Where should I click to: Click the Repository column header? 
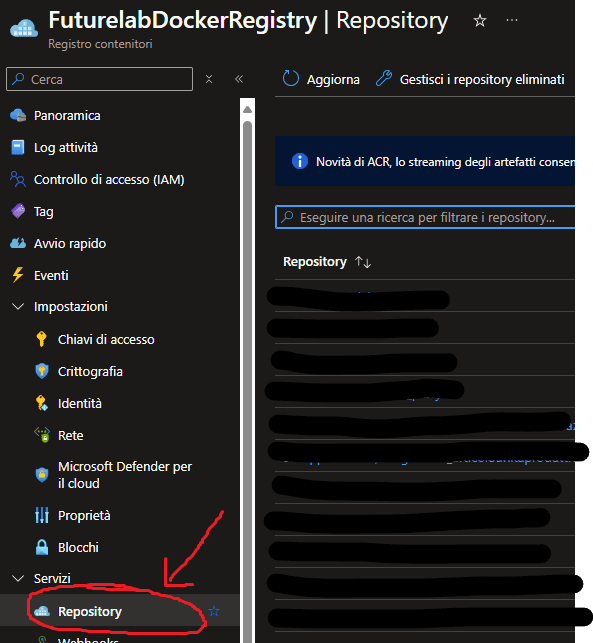(x=315, y=261)
